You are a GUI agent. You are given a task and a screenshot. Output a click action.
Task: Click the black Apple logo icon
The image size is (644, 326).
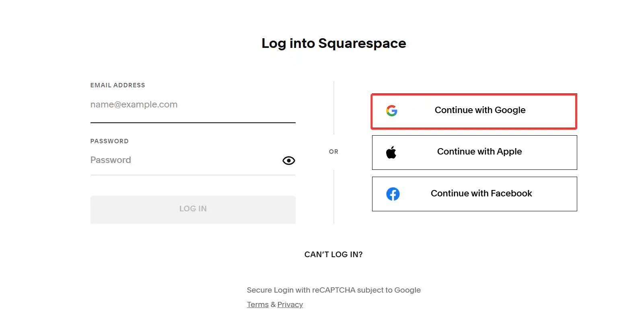pos(391,153)
